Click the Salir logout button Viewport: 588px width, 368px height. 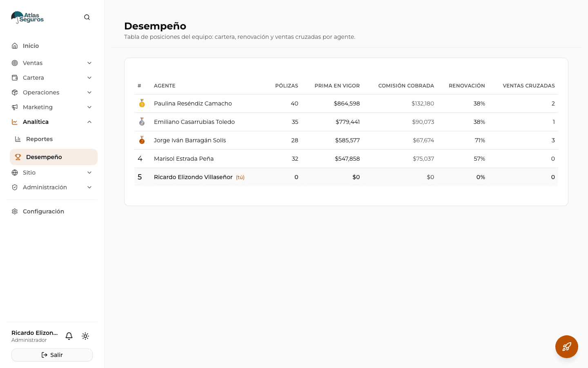52,355
